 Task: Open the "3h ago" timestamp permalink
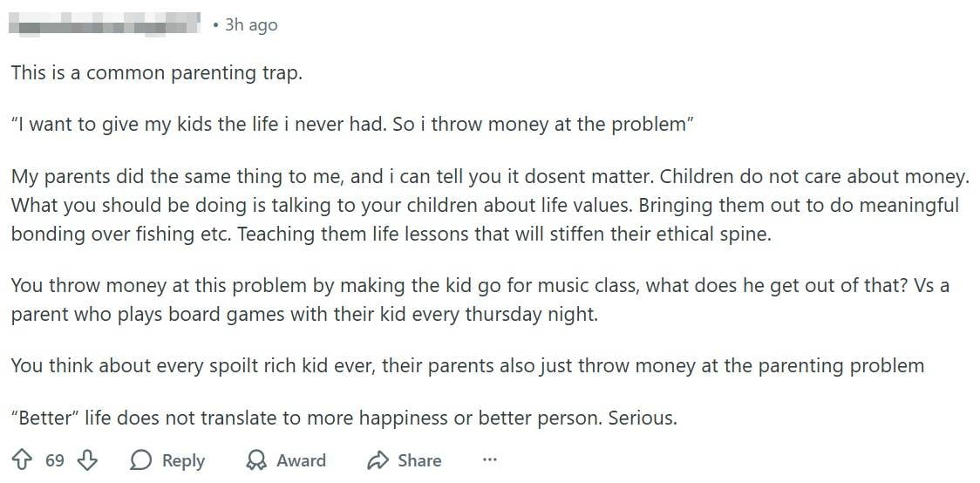(251, 25)
